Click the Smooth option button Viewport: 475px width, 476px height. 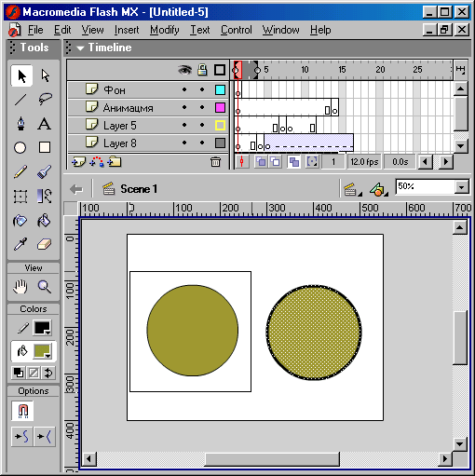(x=21, y=437)
